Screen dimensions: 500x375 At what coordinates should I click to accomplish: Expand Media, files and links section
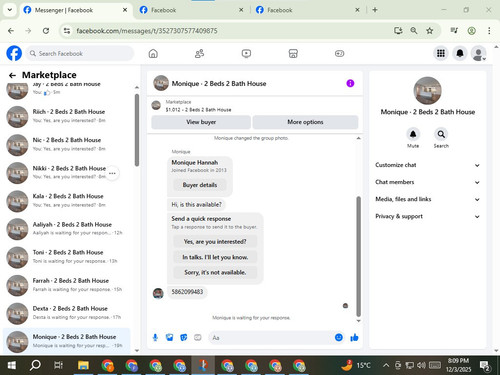pyautogui.click(x=428, y=199)
